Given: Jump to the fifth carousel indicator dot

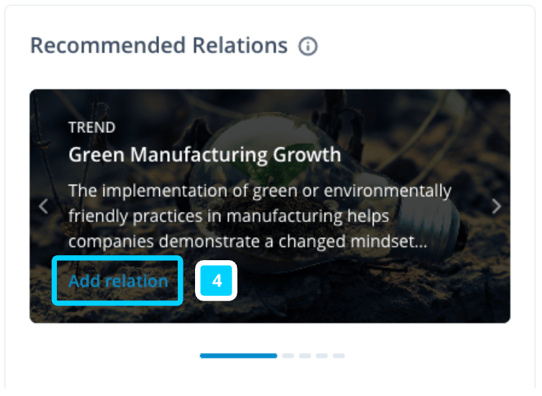Looking at the screenshot, I should coord(339,356).
